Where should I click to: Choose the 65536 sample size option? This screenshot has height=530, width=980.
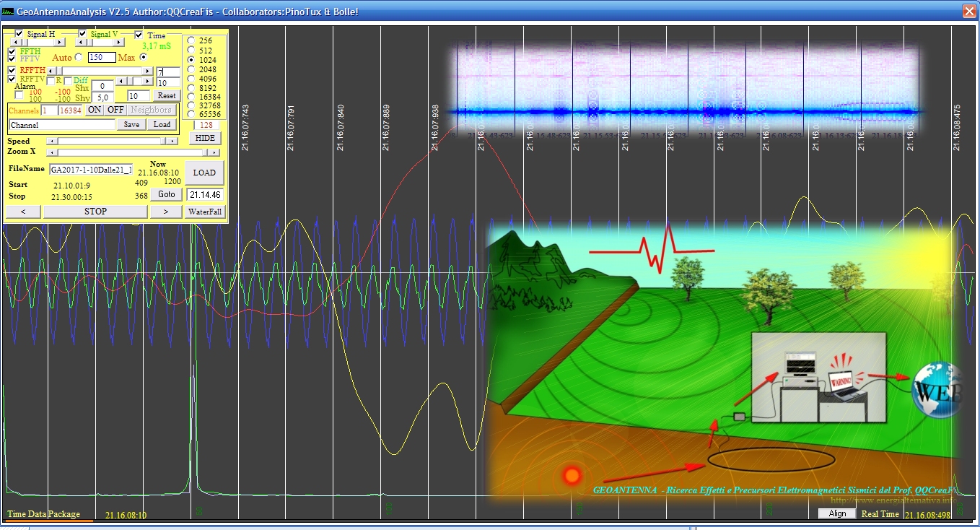[191, 114]
